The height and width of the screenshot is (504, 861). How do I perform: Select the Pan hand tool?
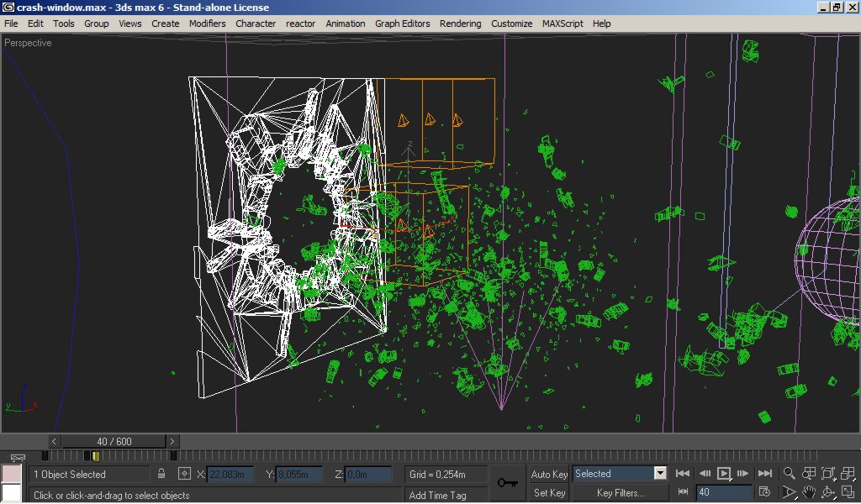click(809, 492)
